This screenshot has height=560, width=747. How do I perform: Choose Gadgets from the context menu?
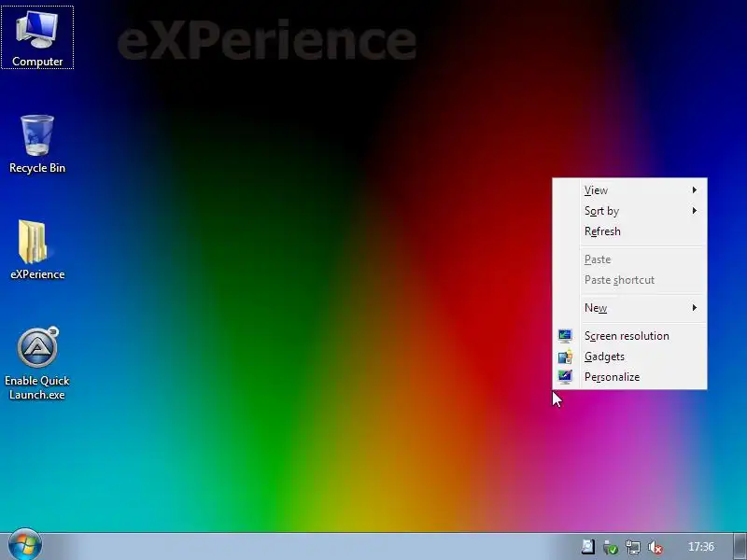point(629,357)
